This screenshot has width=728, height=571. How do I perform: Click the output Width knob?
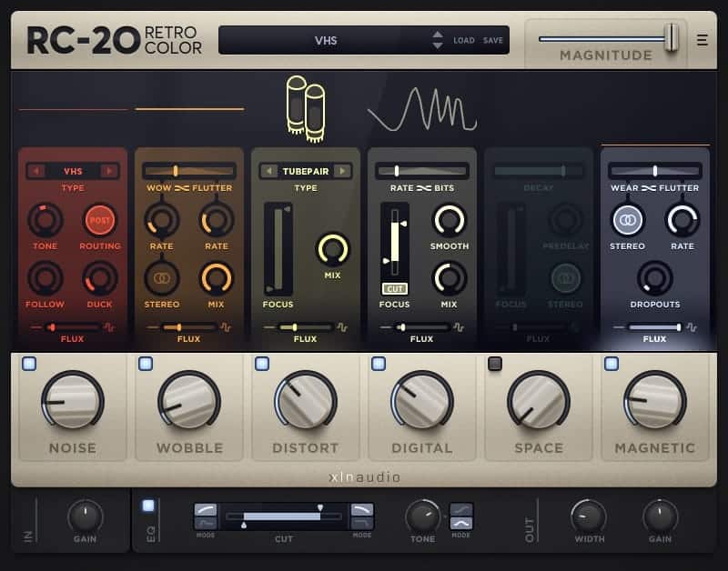589,516
